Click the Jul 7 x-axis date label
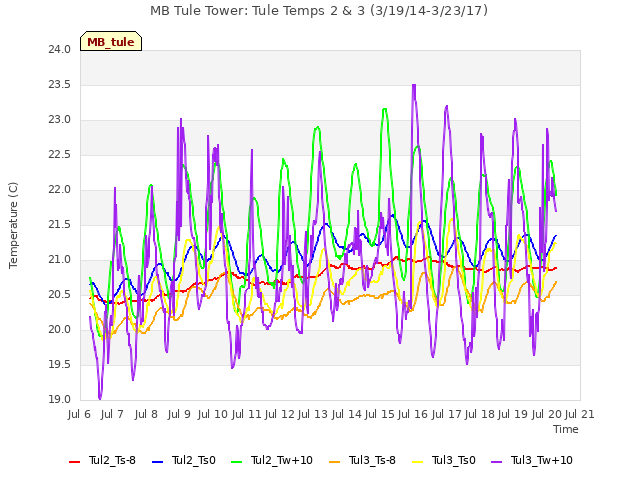The image size is (640, 480). pos(112,415)
